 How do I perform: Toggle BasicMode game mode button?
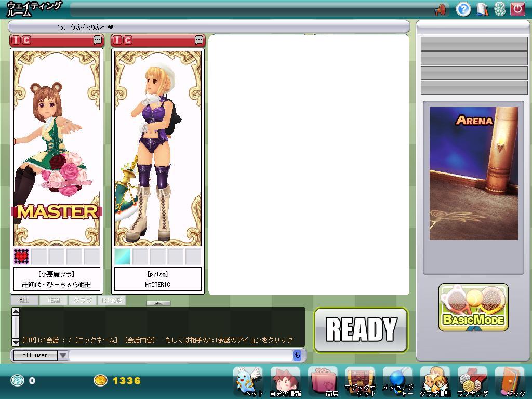(x=473, y=308)
